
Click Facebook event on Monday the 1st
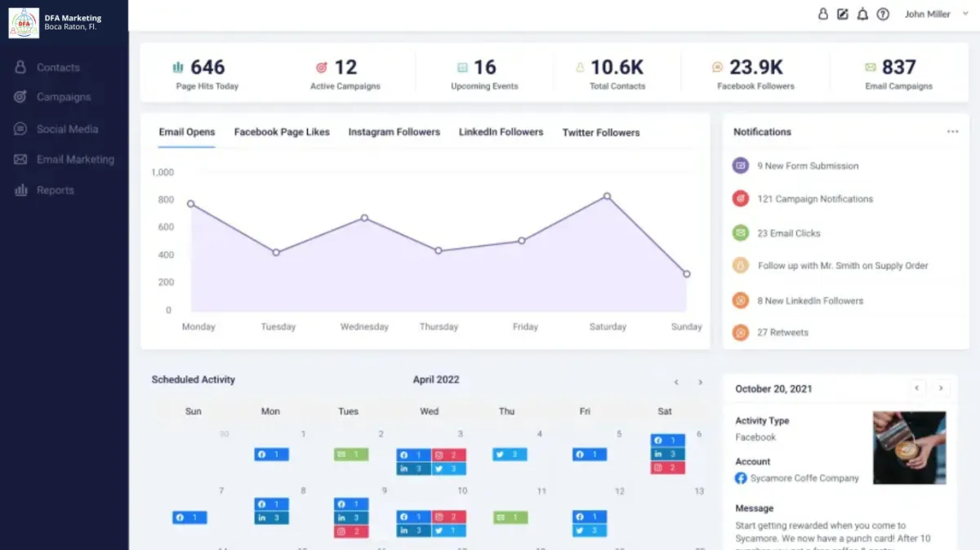pos(271,455)
